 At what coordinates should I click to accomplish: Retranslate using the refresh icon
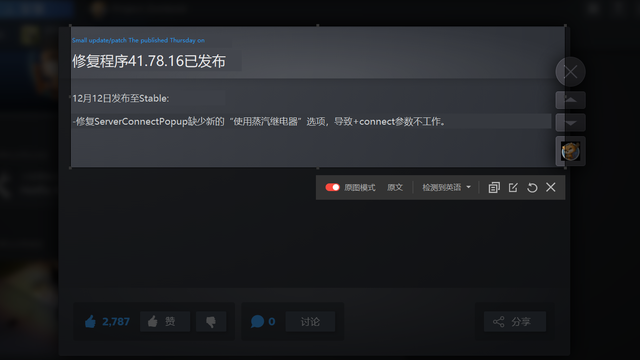[532, 187]
